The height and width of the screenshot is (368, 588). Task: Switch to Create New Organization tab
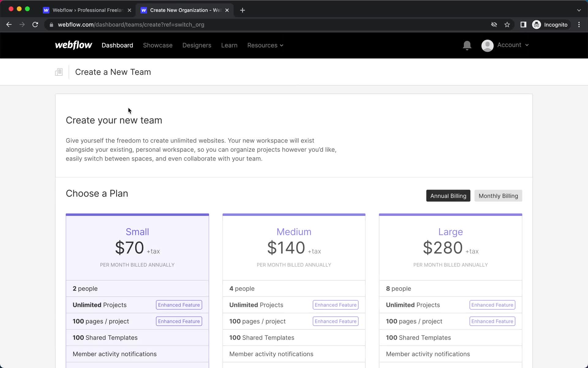[x=185, y=10]
